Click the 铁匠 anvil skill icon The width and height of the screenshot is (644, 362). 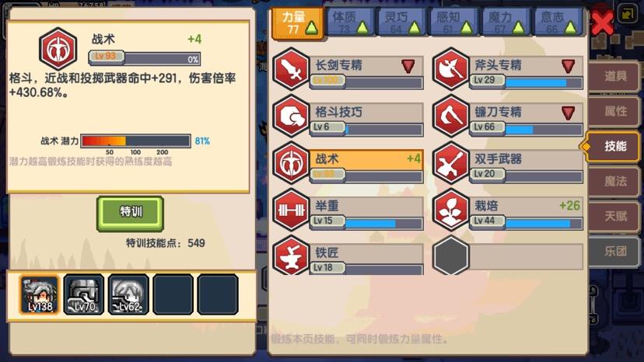point(291,256)
